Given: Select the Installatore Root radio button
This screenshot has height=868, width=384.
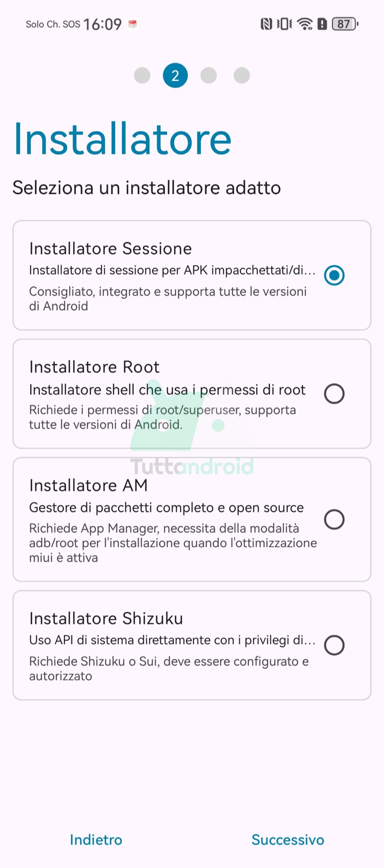Looking at the screenshot, I should point(334,394).
